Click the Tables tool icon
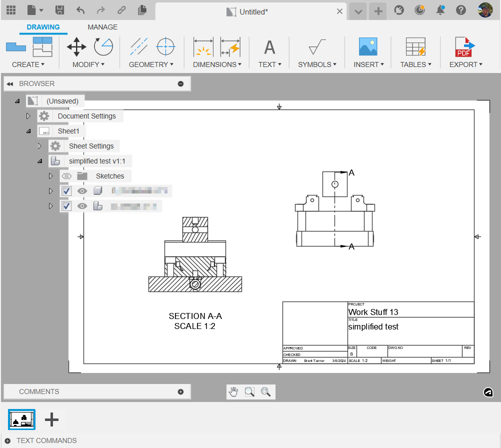501x448 pixels. 415,47
